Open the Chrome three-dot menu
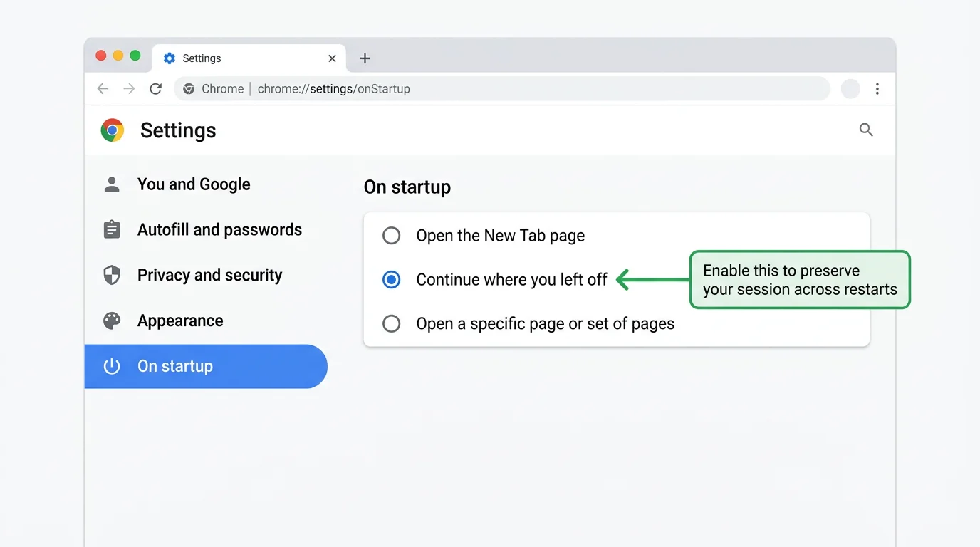 pyautogui.click(x=877, y=88)
